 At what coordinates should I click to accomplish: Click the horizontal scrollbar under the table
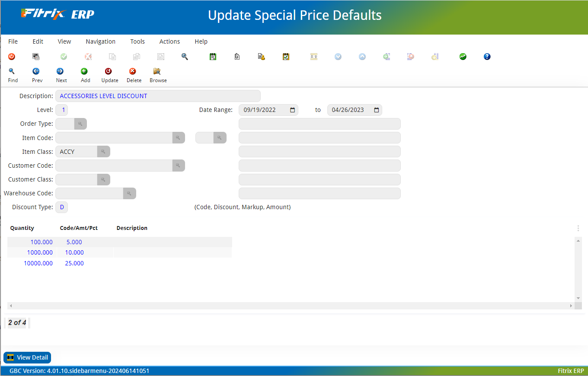coord(291,306)
